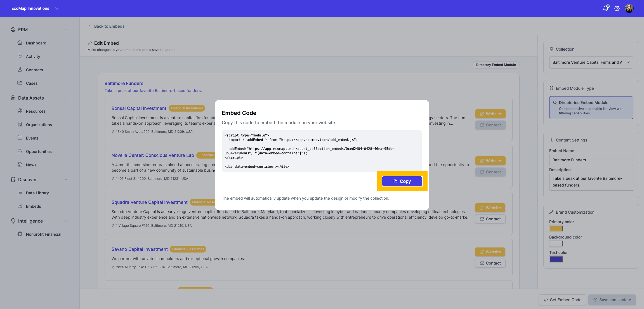The image size is (644, 309).
Task: Click Website button for Novella Center
Action: (490, 161)
